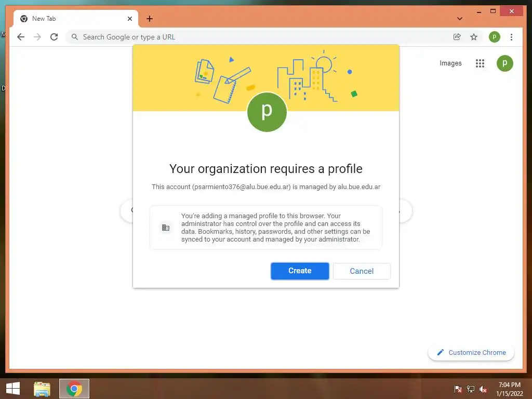Click the network tray icon
The width and height of the screenshot is (532, 399).
471,389
